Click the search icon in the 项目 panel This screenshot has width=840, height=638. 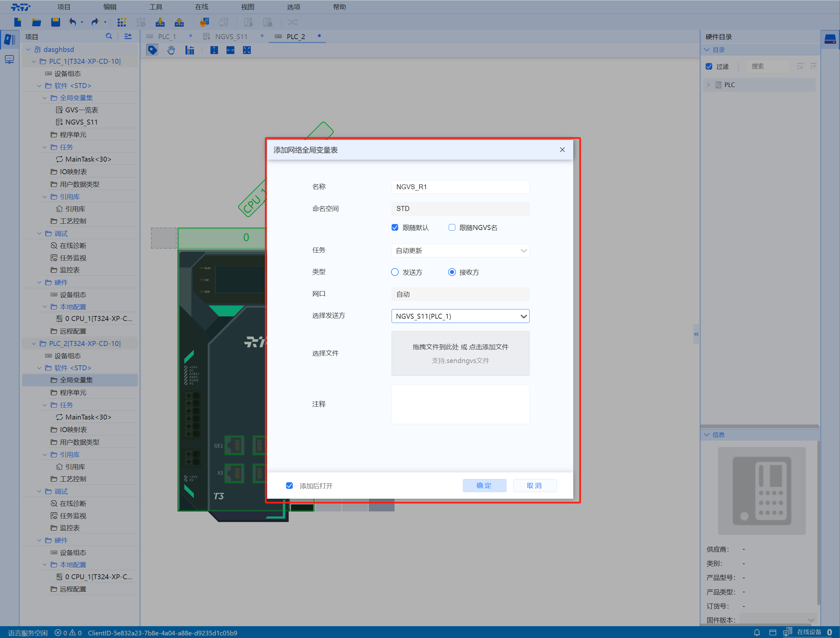coord(109,36)
